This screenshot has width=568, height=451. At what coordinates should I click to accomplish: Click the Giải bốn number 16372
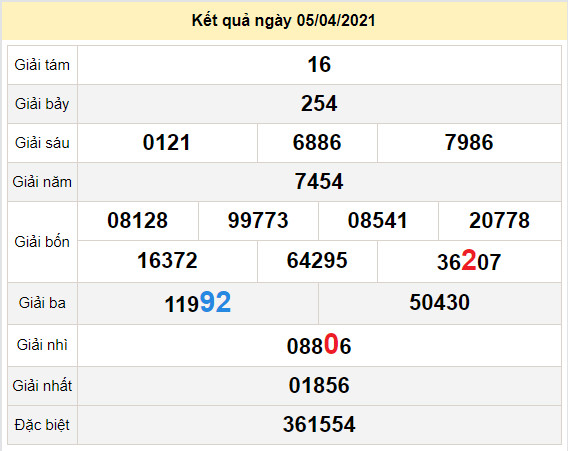[167, 260]
